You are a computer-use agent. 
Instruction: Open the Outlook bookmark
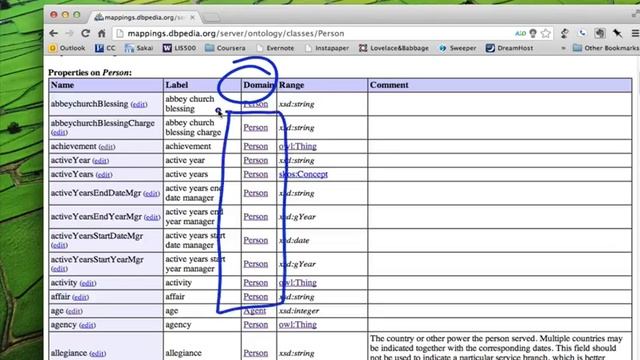[67, 48]
